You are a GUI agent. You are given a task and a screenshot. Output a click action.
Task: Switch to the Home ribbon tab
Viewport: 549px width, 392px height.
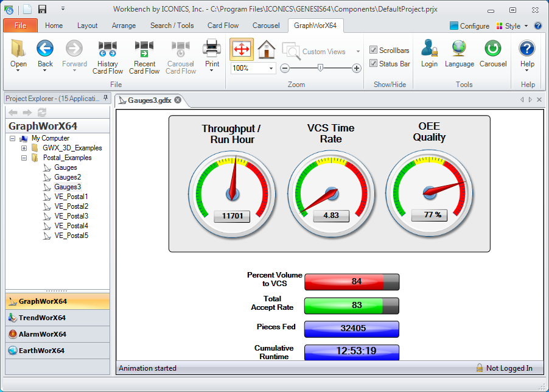[x=54, y=26]
